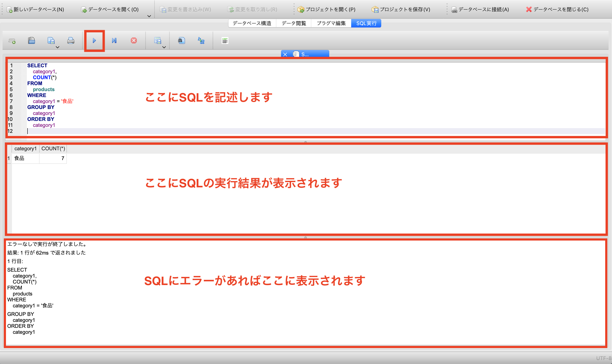Screen dimensions: 612x364
Task: Click category1 column header in results
Action: coord(25,149)
